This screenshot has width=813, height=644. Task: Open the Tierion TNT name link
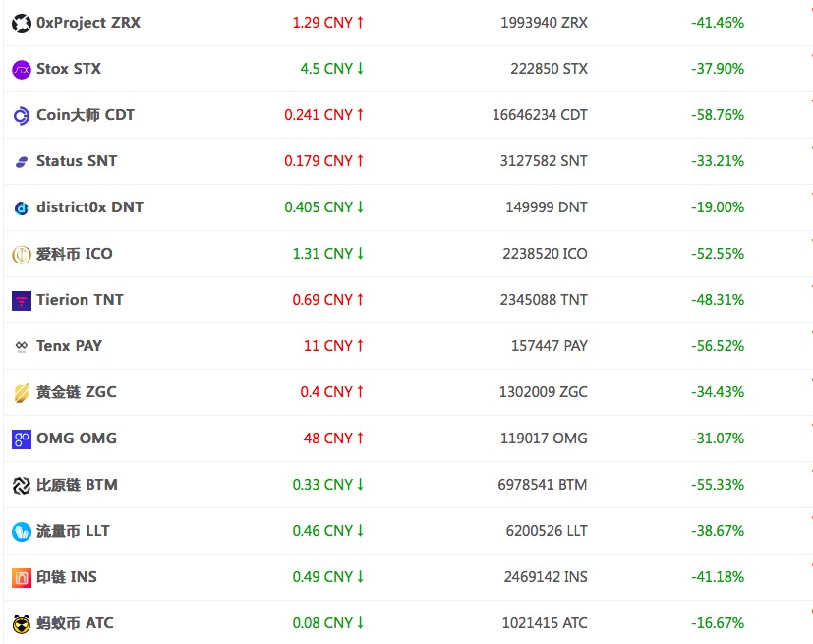(x=80, y=300)
